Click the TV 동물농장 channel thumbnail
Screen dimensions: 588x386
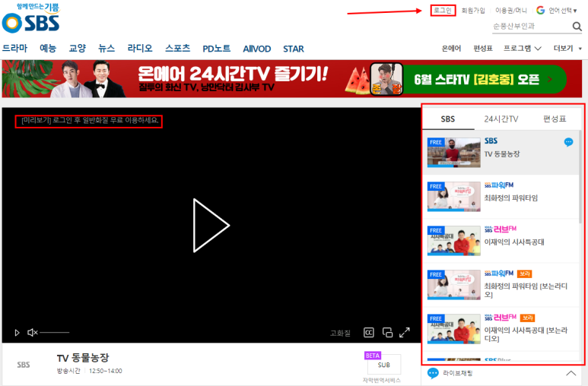click(x=454, y=152)
